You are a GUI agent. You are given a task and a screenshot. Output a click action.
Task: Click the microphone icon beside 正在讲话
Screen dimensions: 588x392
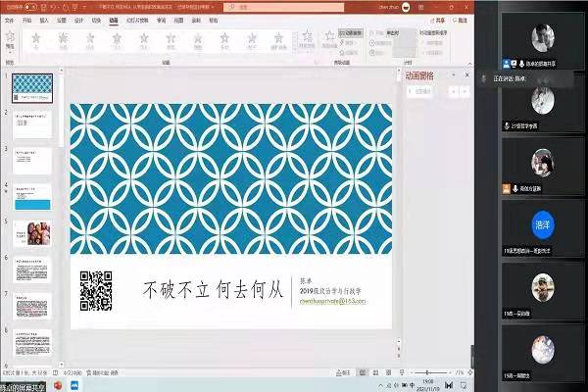(483, 76)
